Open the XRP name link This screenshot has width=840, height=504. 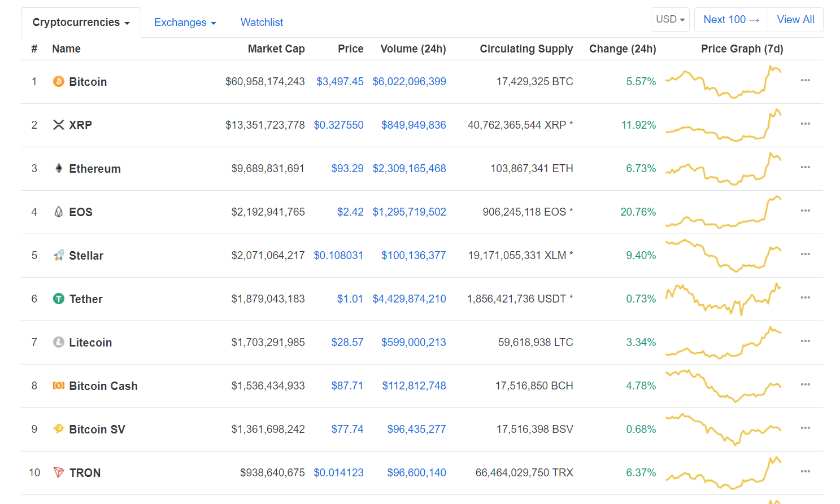coord(80,125)
